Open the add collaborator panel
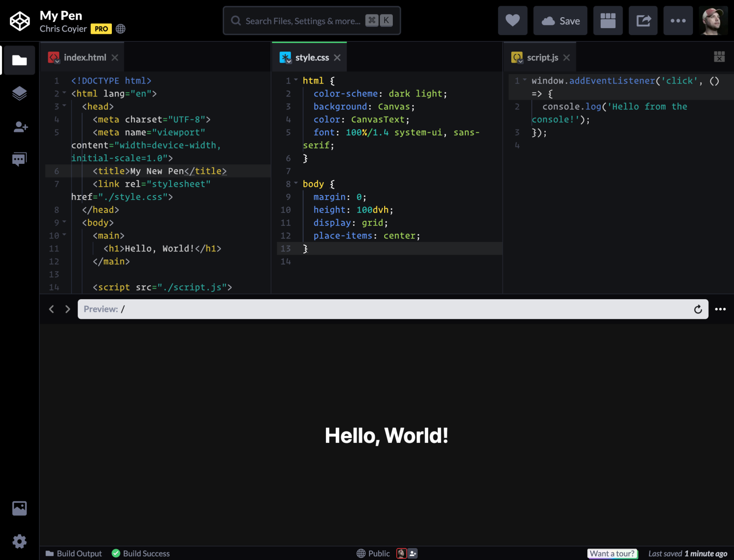This screenshot has height=560, width=734. tap(19, 127)
